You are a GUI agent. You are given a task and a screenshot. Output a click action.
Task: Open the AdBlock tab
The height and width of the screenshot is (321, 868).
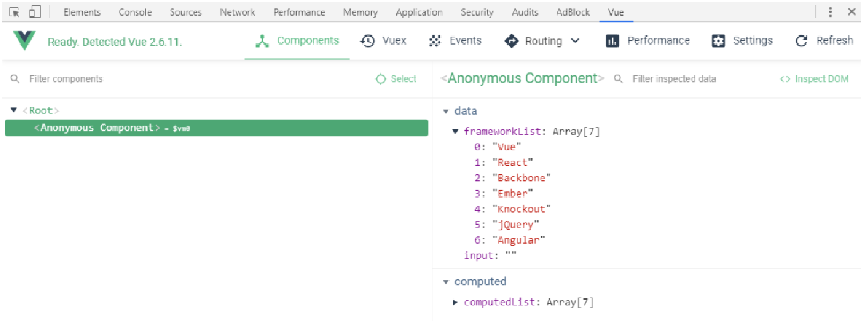click(573, 12)
